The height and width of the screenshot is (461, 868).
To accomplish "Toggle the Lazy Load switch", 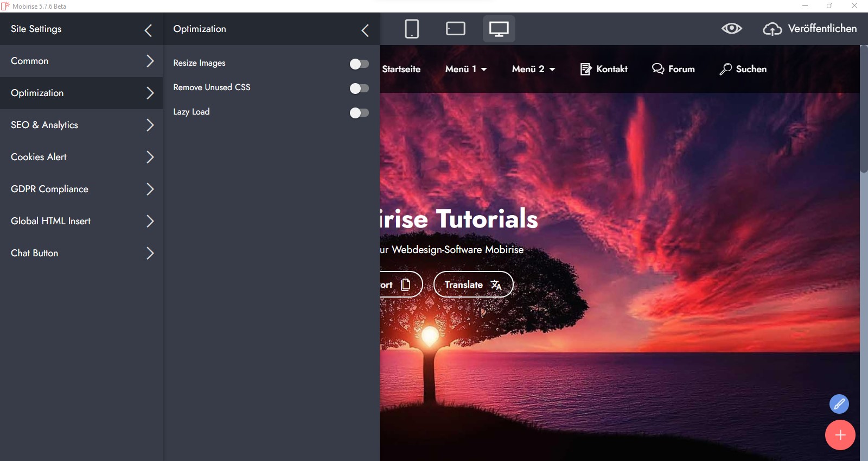I will coord(359,113).
